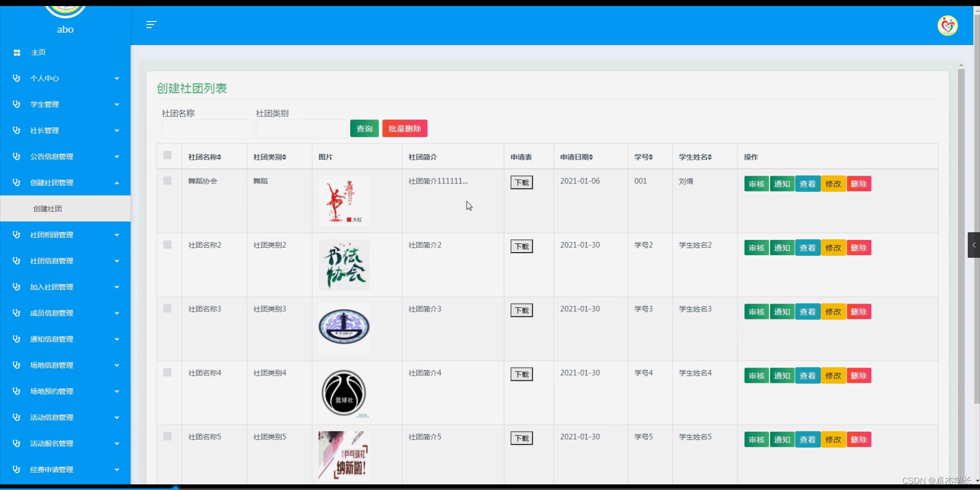Click the hamburger menu icon at top
Image resolution: width=980 pixels, height=490 pixels.
tap(151, 24)
